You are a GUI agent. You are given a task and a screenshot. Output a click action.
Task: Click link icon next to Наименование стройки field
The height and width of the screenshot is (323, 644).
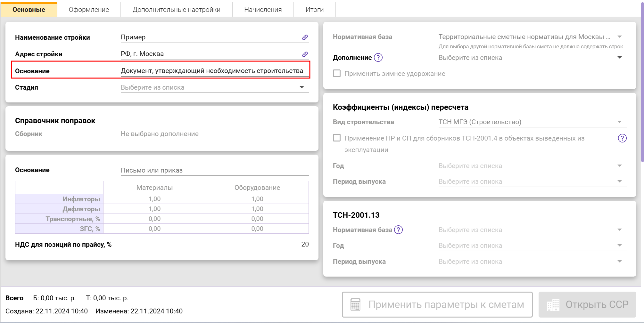(305, 37)
